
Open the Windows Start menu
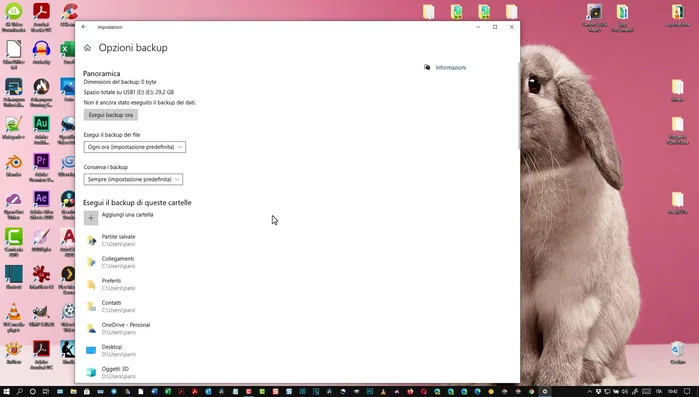click(6, 392)
